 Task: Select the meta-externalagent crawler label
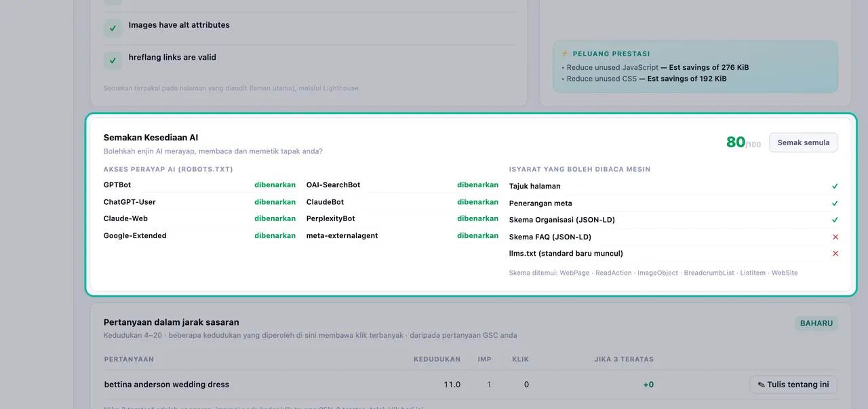point(342,236)
